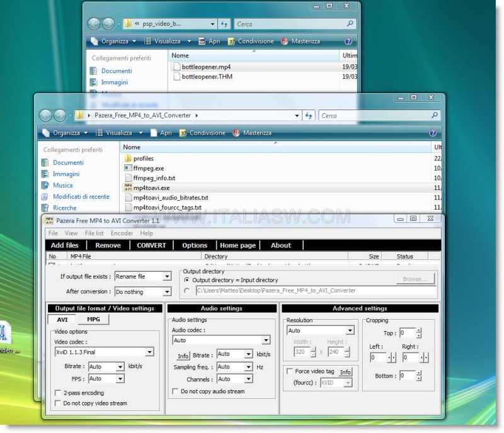
Task: Click the forward arrow in psp_video explorer window
Action: [108, 24]
